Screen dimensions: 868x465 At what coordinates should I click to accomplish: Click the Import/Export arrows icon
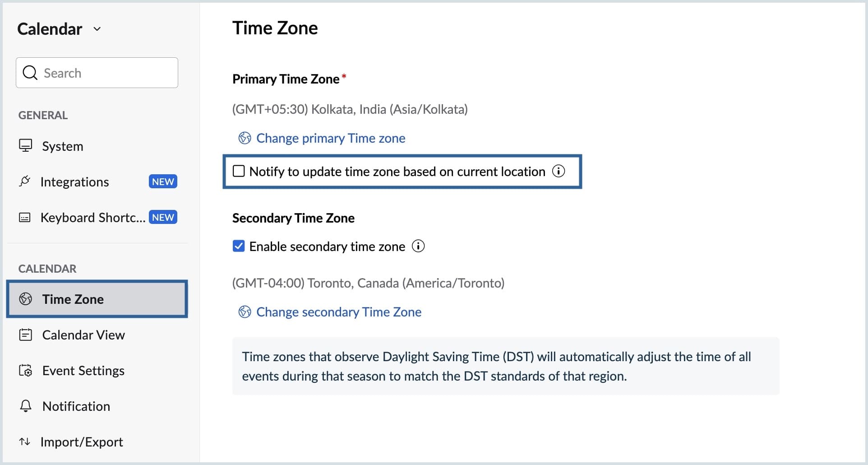pyautogui.click(x=25, y=442)
